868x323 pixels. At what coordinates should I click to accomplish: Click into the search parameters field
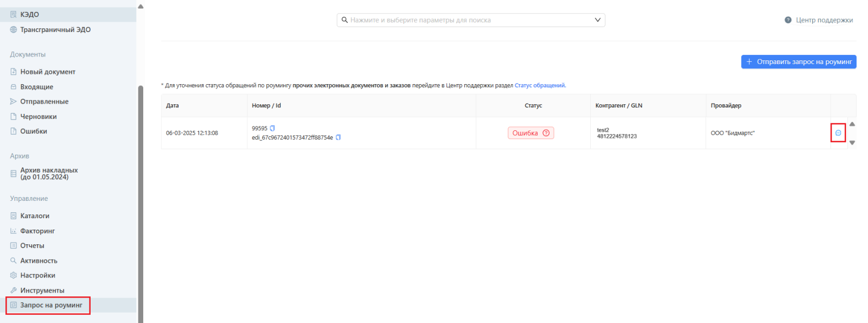(x=467, y=20)
